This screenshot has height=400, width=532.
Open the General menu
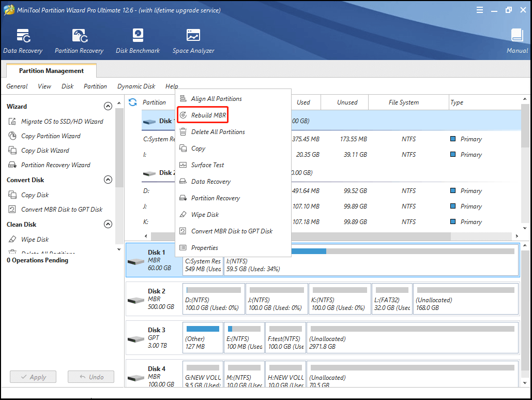pyautogui.click(x=17, y=86)
